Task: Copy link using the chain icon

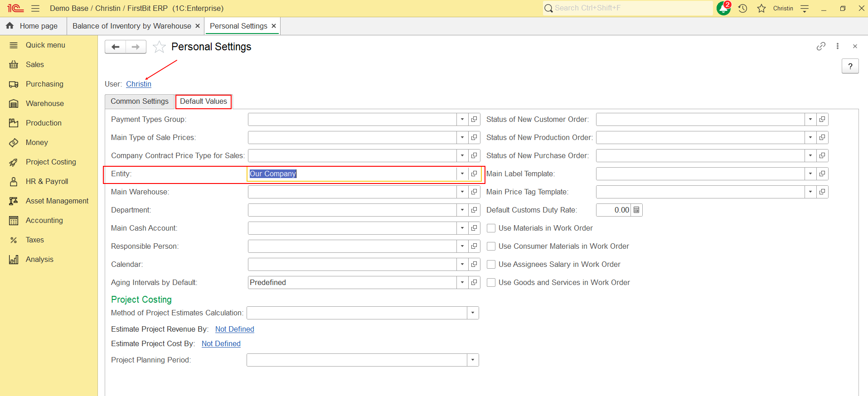Action: click(821, 46)
